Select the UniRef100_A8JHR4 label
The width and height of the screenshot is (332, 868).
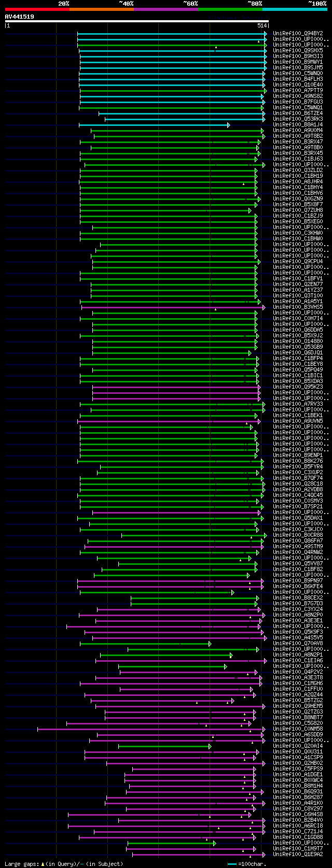click(298, 181)
